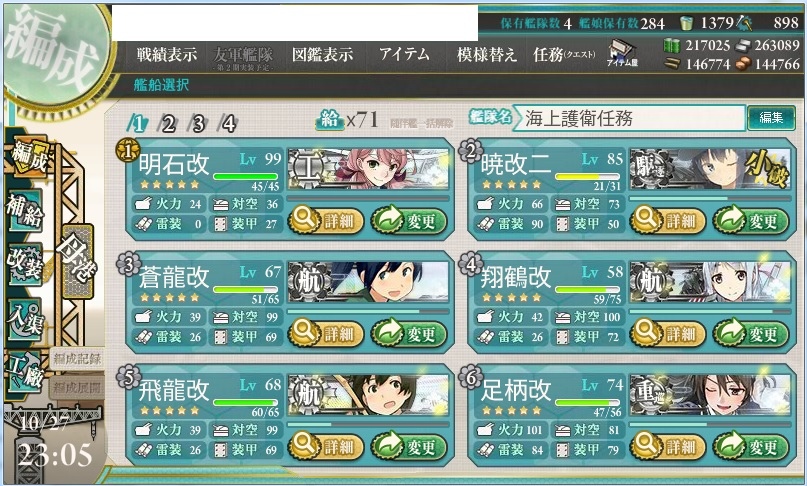
Task: Switch to fleet tab 2
Action: pos(167,124)
